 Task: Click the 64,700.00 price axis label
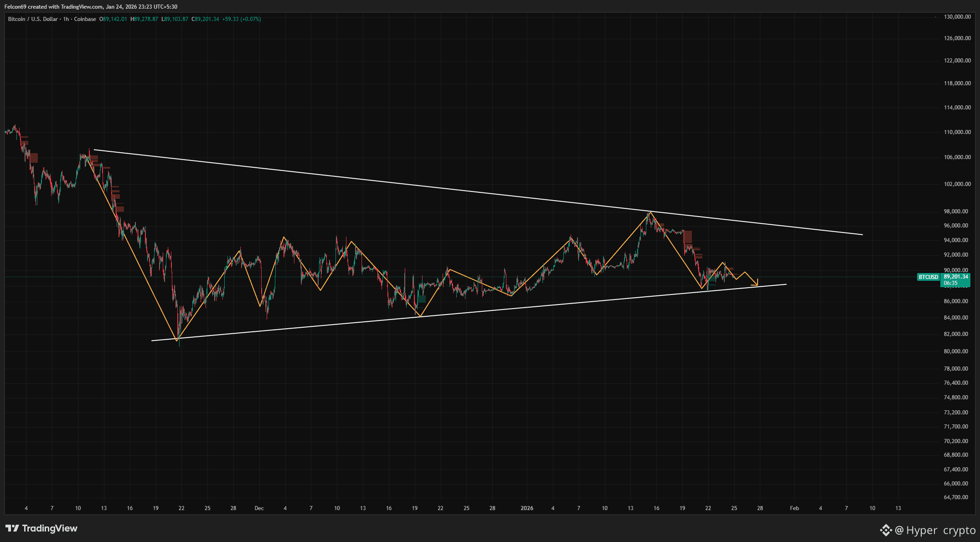pos(956,497)
